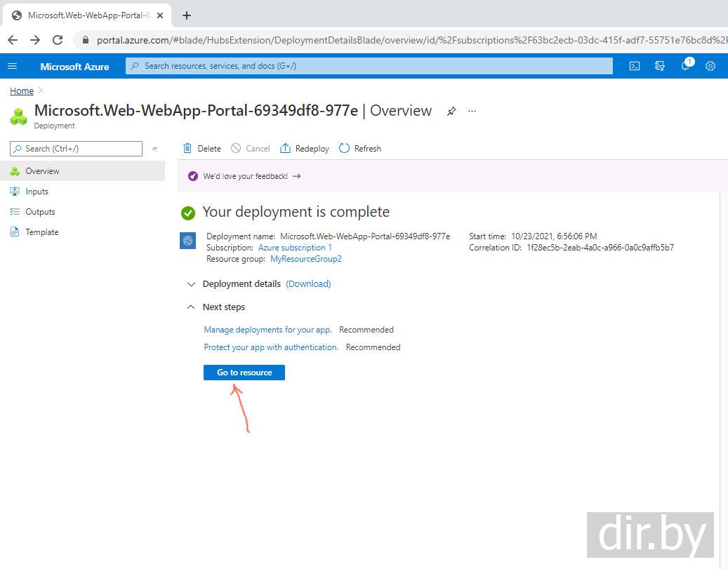The width and height of the screenshot is (728, 569).
Task: Open Cloud Shell from the top bar
Action: (x=634, y=66)
